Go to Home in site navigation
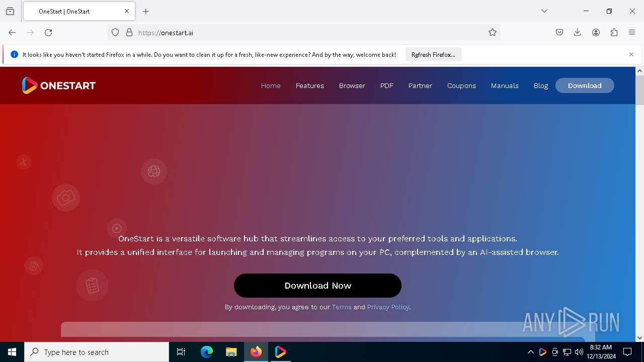The width and height of the screenshot is (644, 362). [x=271, y=85]
